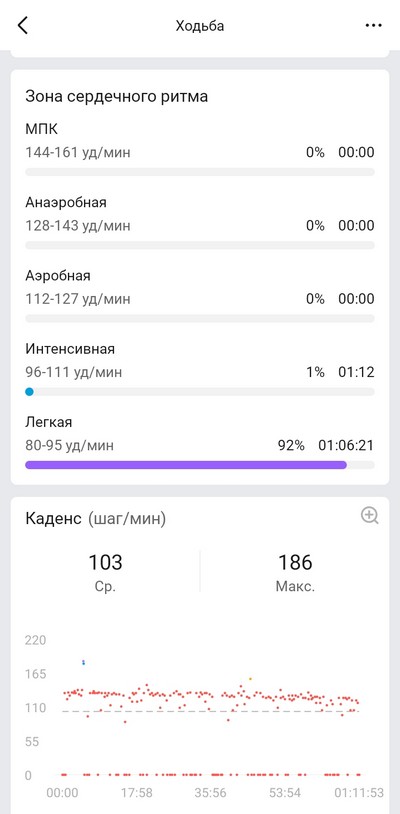Tap the 01:11:53 end time axis label
400x814 pixels.
pos(359,793)
